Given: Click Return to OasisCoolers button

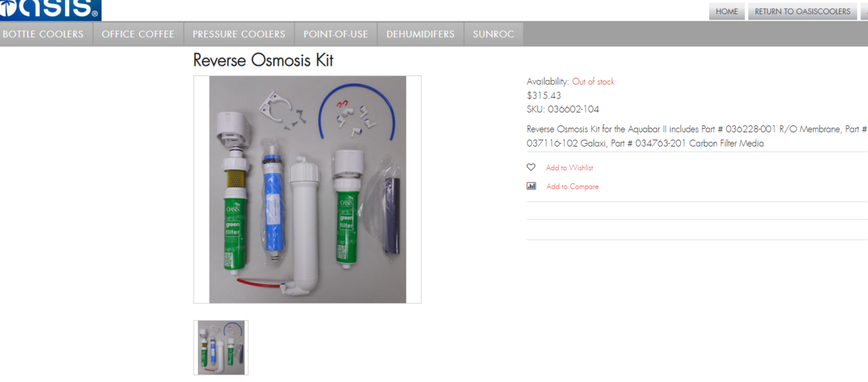Looking at the screenshot, I should (802, 12).
